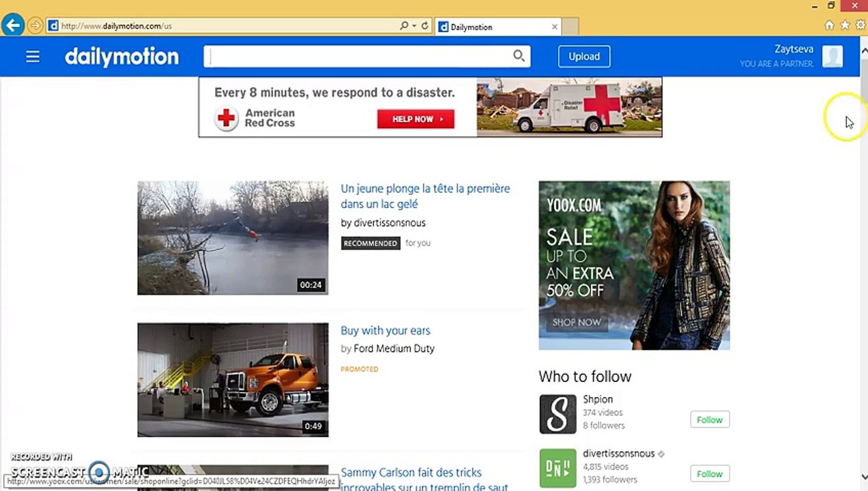868x491 pixels.
Task: Click the Shpion channel logo icon
Action: click(558, 414)
